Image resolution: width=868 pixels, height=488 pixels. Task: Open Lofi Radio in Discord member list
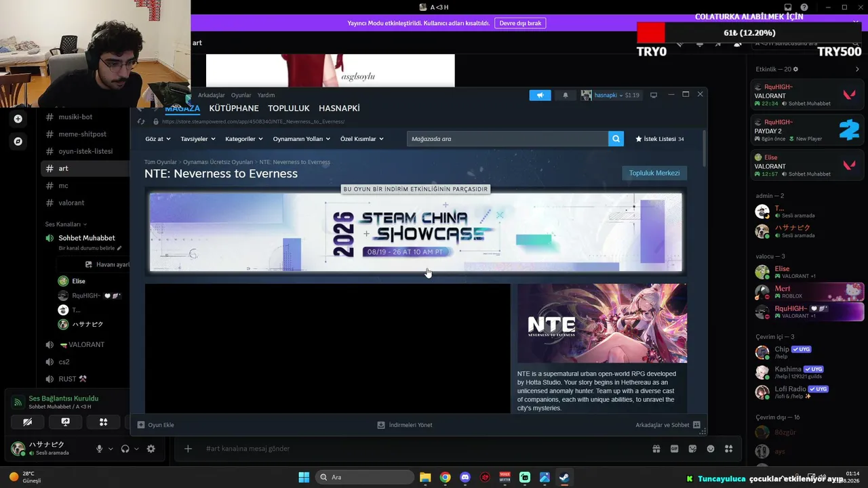(x=807, y=392)
